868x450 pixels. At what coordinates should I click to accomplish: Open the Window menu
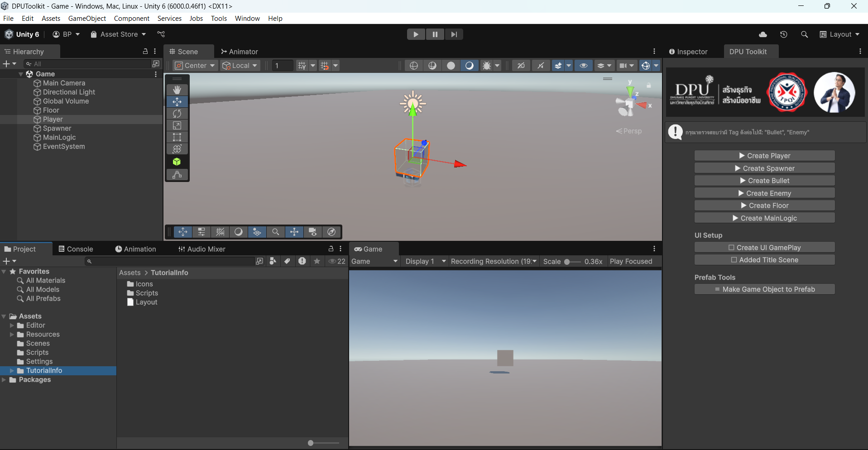coord(247,18)
